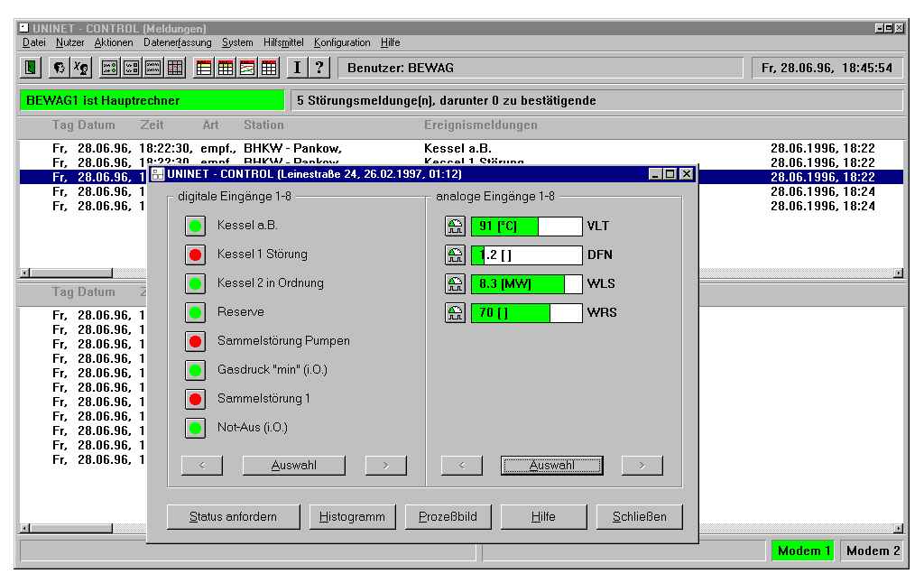
Task: Go to next digital inputs page with >
Action: 386,465
